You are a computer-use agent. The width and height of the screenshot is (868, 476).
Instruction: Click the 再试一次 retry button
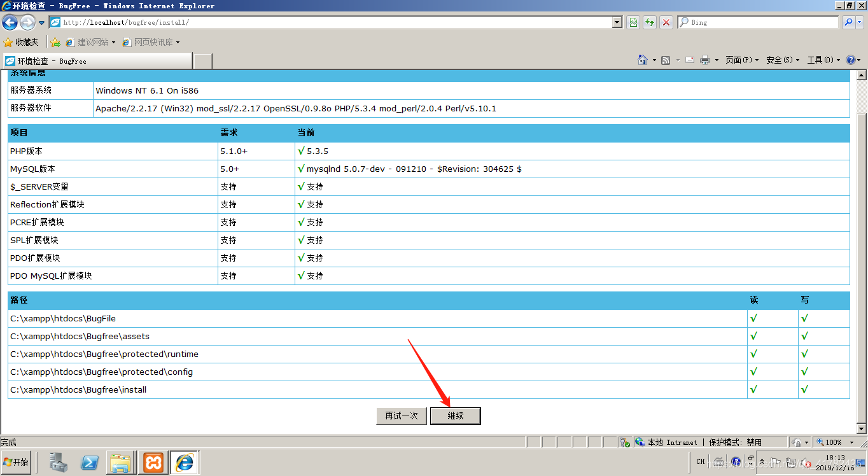pos(402,416)
